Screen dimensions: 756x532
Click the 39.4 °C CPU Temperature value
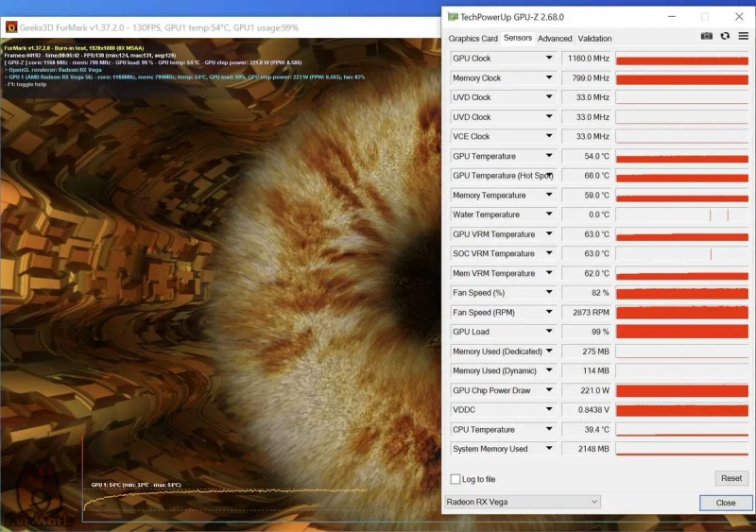[x=587, y=429]
